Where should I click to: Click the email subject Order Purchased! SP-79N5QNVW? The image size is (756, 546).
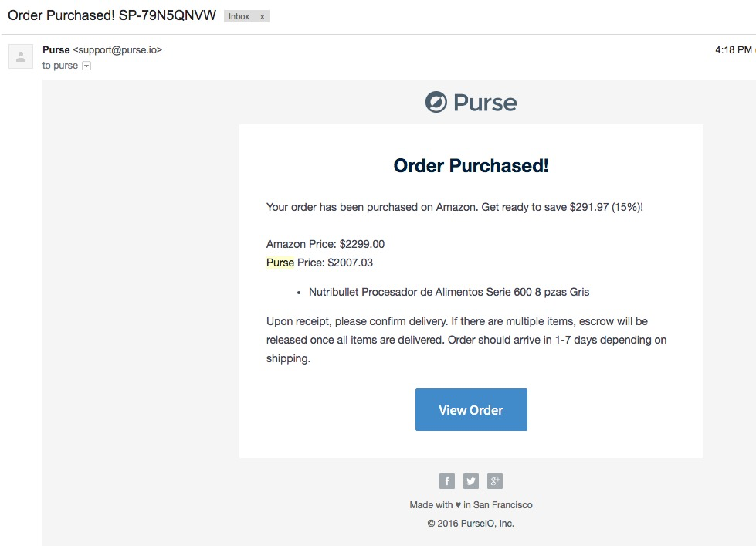(x=112, y=15)
